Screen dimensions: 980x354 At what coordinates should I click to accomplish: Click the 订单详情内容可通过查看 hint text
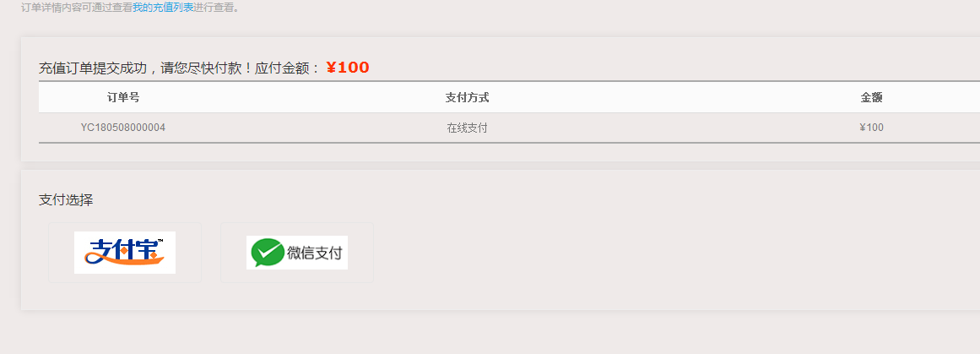point(76,8)
